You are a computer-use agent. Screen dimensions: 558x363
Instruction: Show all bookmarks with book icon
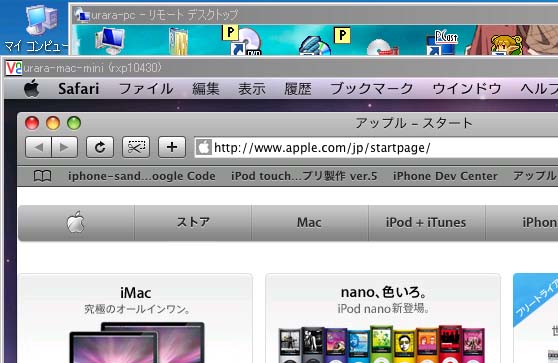pos(42,176)
